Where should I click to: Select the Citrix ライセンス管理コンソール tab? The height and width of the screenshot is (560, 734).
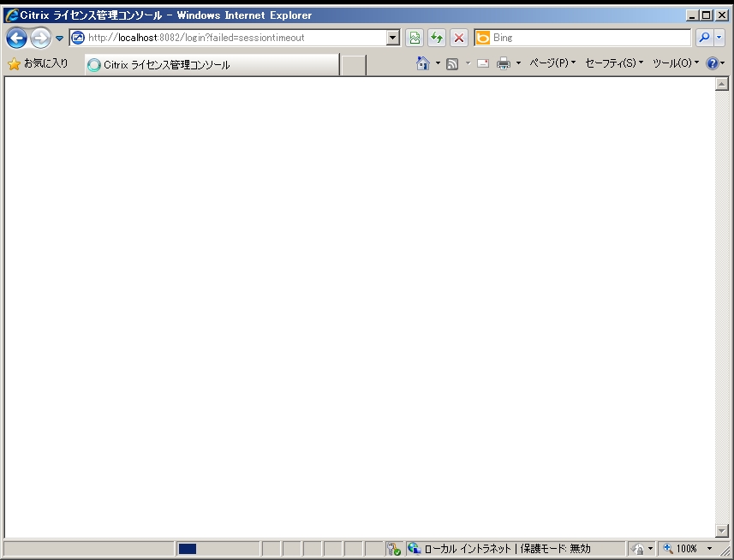(211, 65)
